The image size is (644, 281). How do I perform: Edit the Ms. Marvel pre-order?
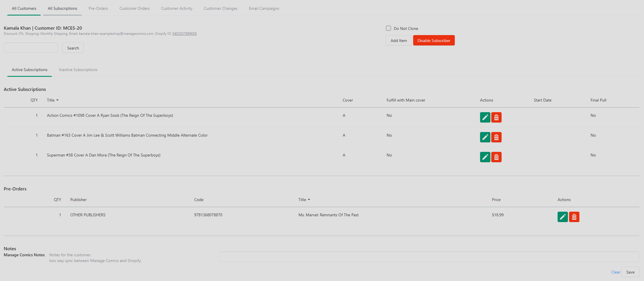coord(562,217)
